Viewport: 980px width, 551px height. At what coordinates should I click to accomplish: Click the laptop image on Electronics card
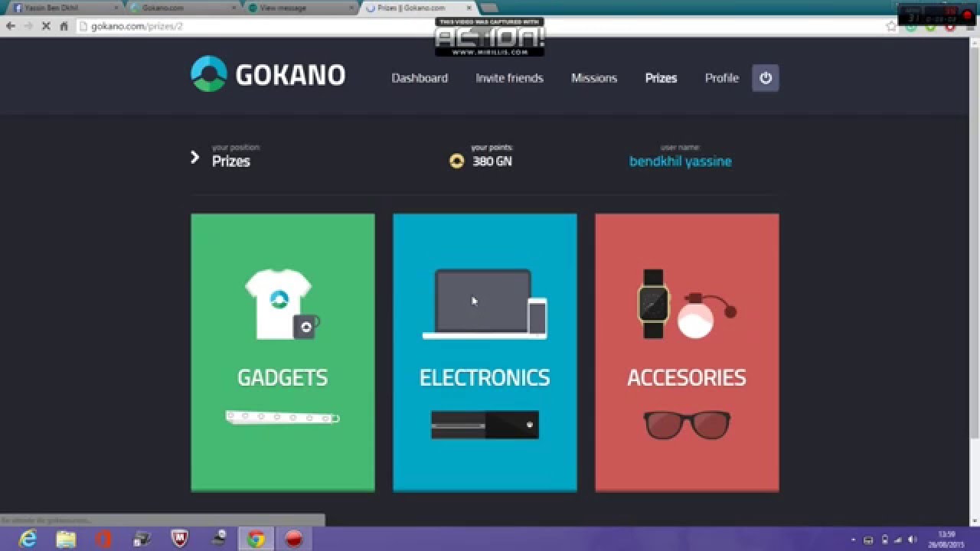click(x=485, y=304)
